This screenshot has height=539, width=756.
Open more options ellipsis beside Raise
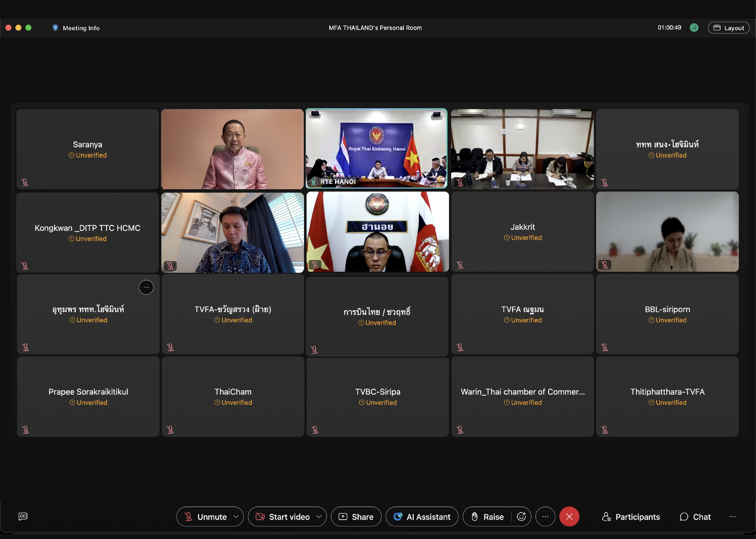(545, 517)
